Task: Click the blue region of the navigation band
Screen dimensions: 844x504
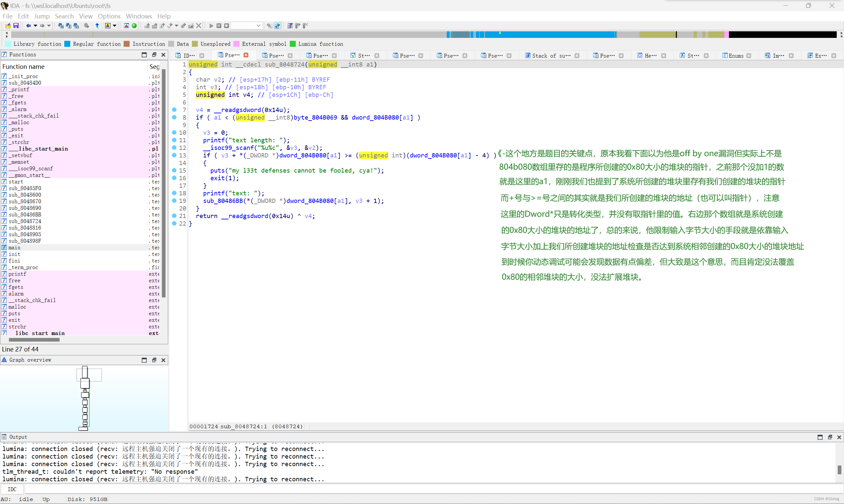Action: [551, 34]
